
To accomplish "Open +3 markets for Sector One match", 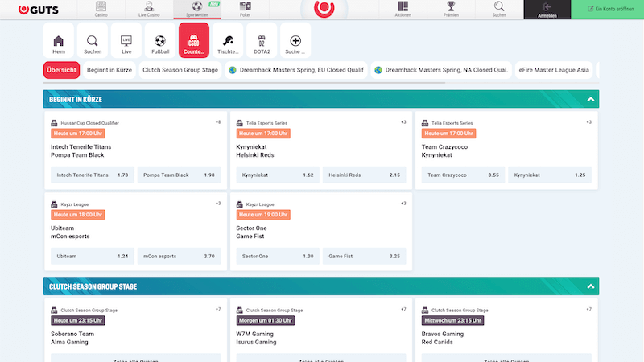I will (x=403, y=204).
